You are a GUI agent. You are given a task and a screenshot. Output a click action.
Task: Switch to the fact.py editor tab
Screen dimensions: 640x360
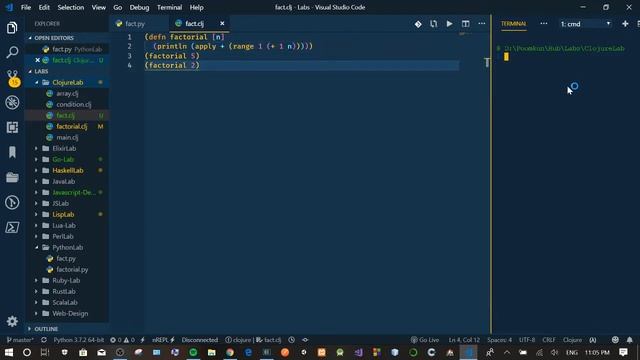click(x=135, y=24)
